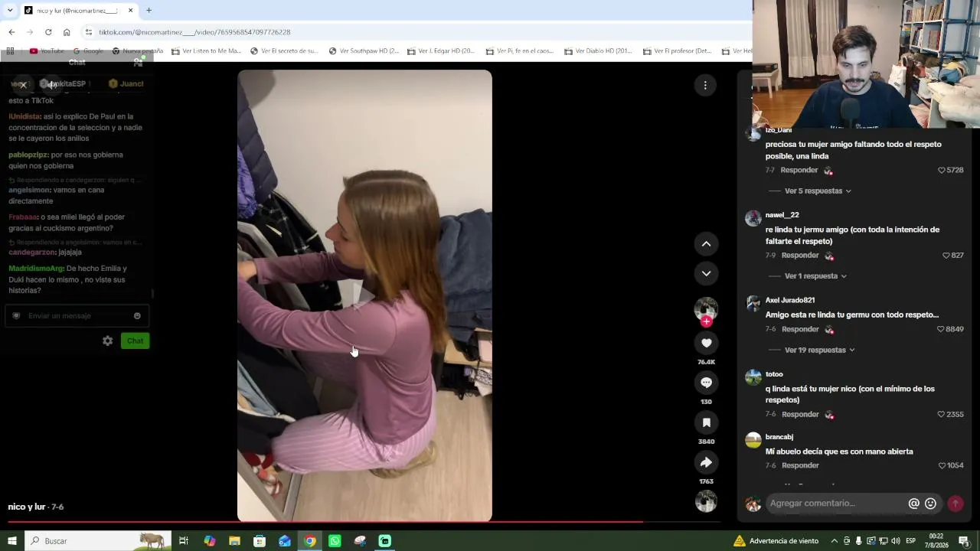Viewport: 980px width, 551px height.
Task: Like the TikTok video with the heart
Action: [706, 343]
